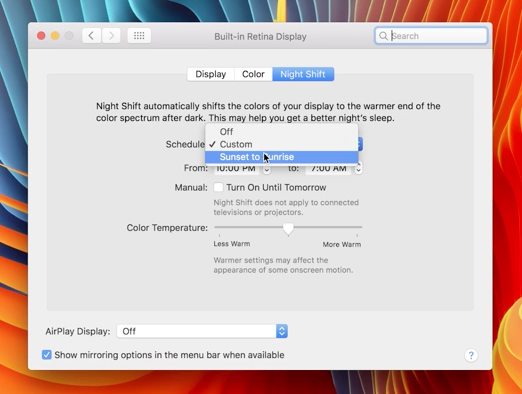Toggle Show mirroring options checkbox
The height and width of the screenshot is (394, 522).
47,355
